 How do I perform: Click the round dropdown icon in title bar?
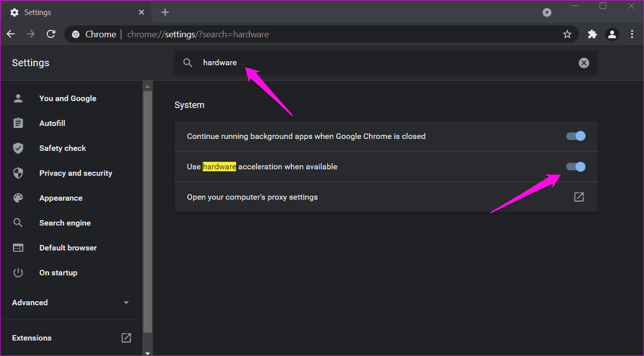pos(547,12)
